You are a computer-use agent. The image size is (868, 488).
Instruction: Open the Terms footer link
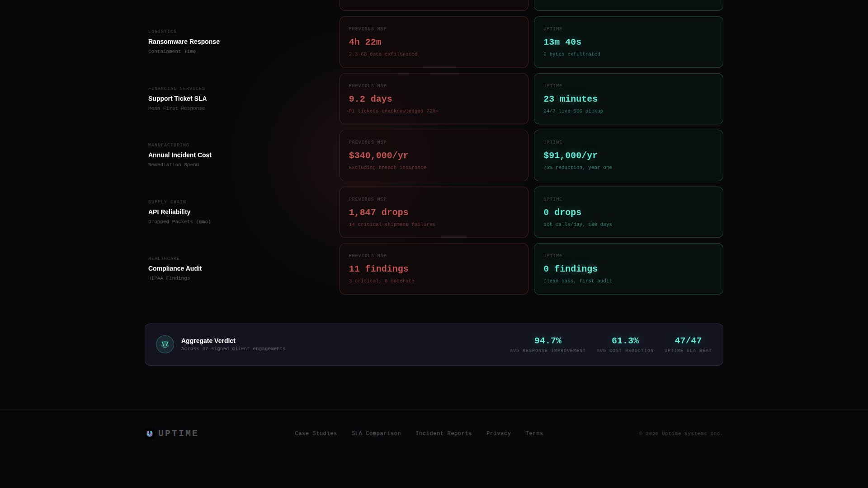(534, 434)
